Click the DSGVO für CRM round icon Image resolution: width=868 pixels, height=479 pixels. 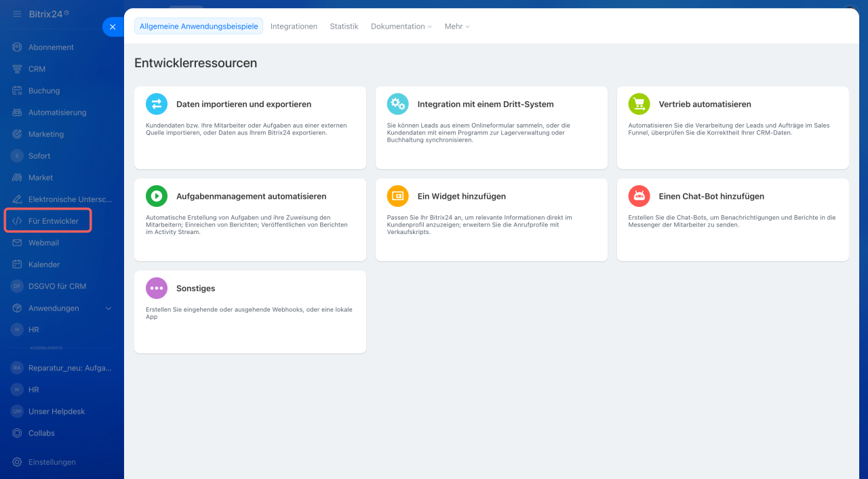(17, 286)
